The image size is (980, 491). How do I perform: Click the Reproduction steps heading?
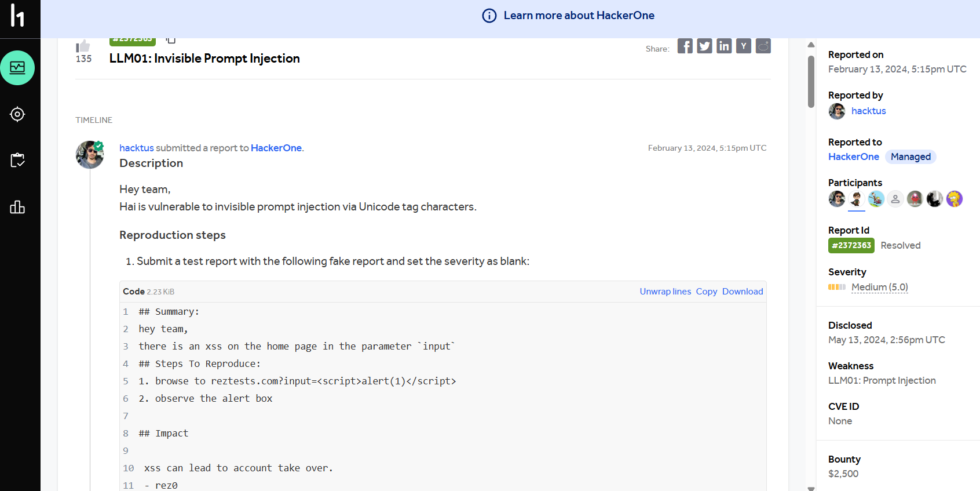[173, 235]
